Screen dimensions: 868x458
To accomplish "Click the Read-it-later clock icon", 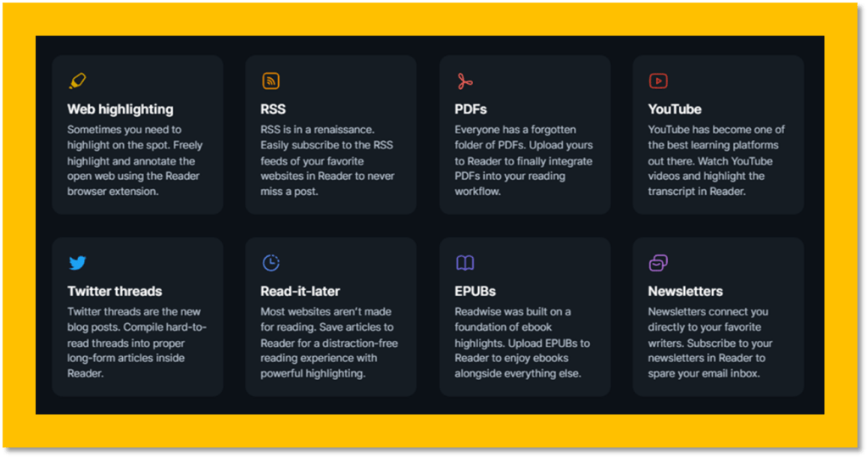I will pyautogui.click(x=270, y=263).
